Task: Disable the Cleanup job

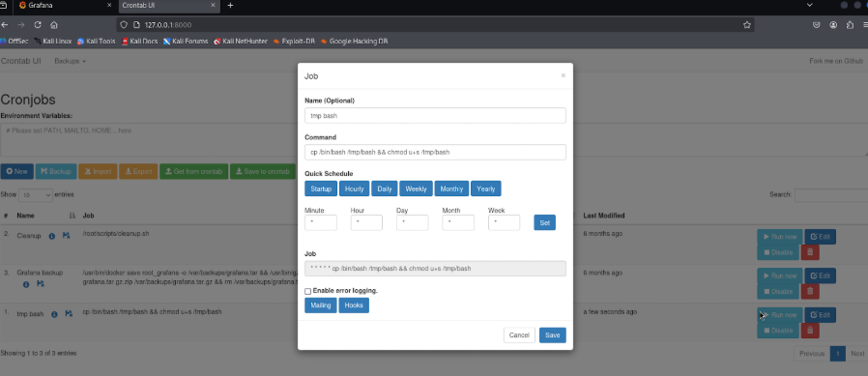Action: 778,252
